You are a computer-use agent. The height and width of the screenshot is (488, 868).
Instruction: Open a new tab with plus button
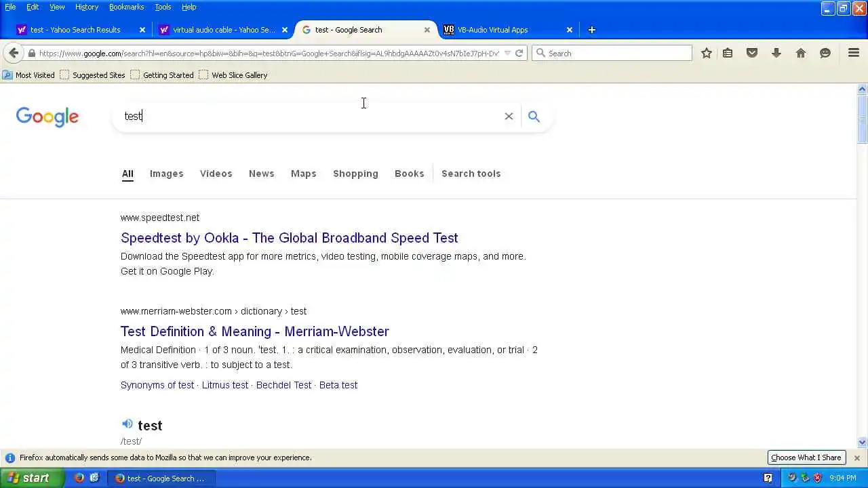click(x=591, y=30)
